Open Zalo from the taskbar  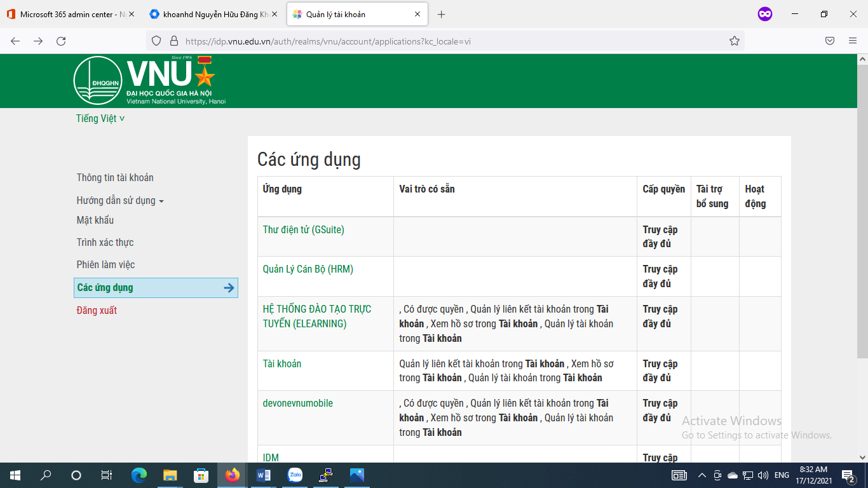tap(294, 475)
